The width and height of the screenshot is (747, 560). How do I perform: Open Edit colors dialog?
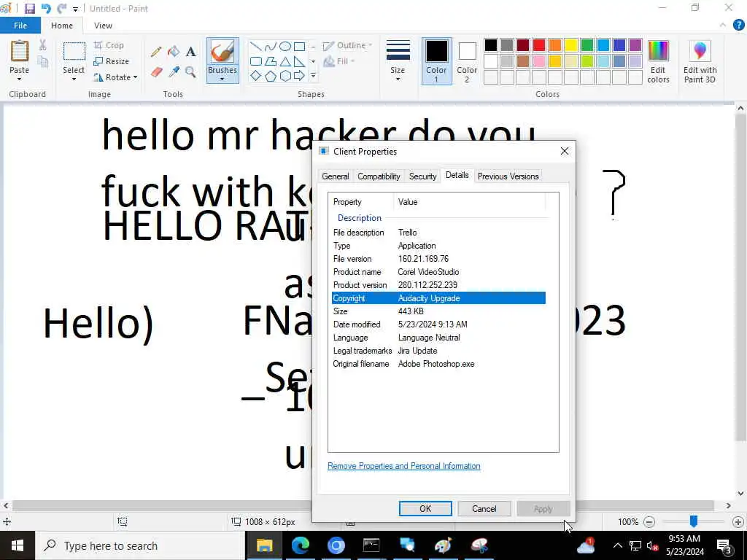coord(659,62)
